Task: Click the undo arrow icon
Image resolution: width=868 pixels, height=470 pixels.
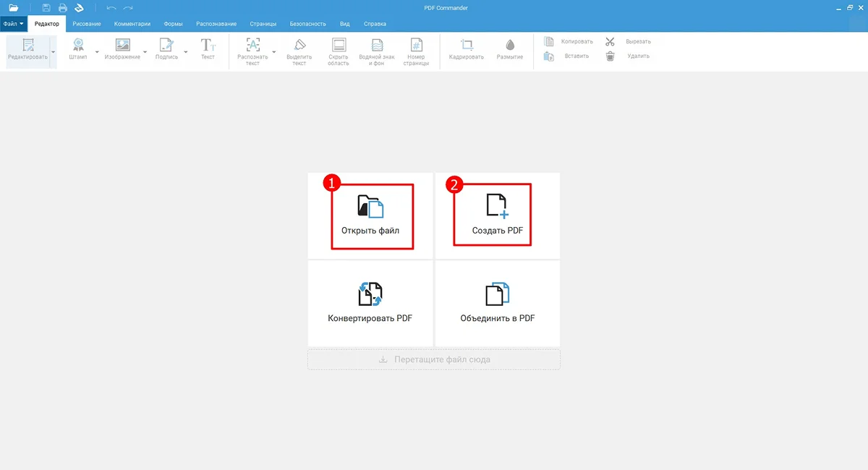Action: click(x=111, y=7)
